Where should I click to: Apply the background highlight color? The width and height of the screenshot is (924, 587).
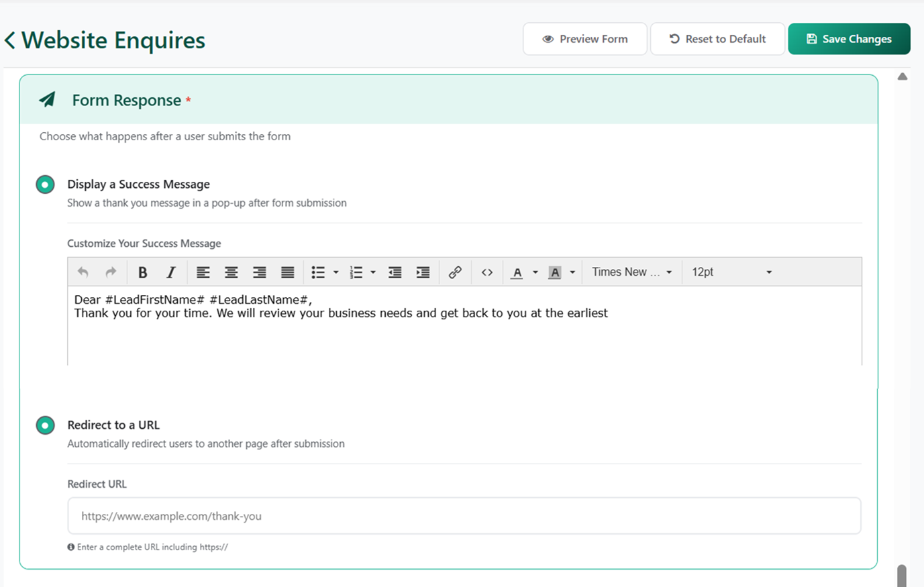554,272
